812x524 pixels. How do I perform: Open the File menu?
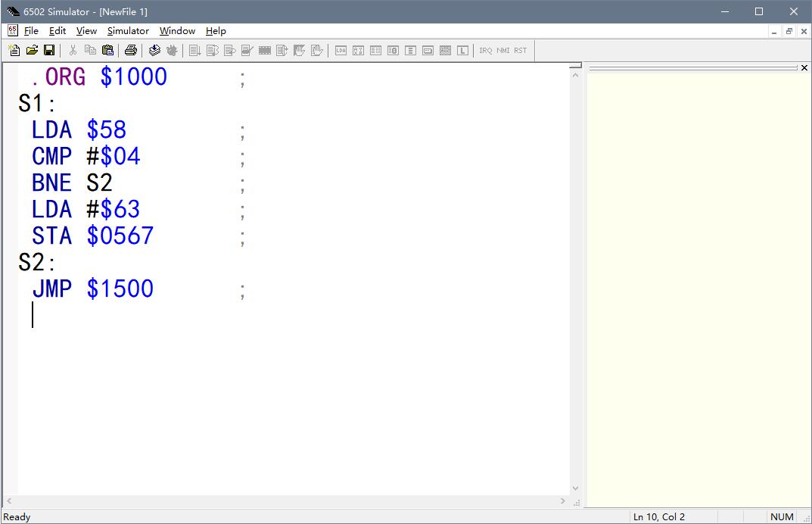pyautogui.click(x=32, y=31)
